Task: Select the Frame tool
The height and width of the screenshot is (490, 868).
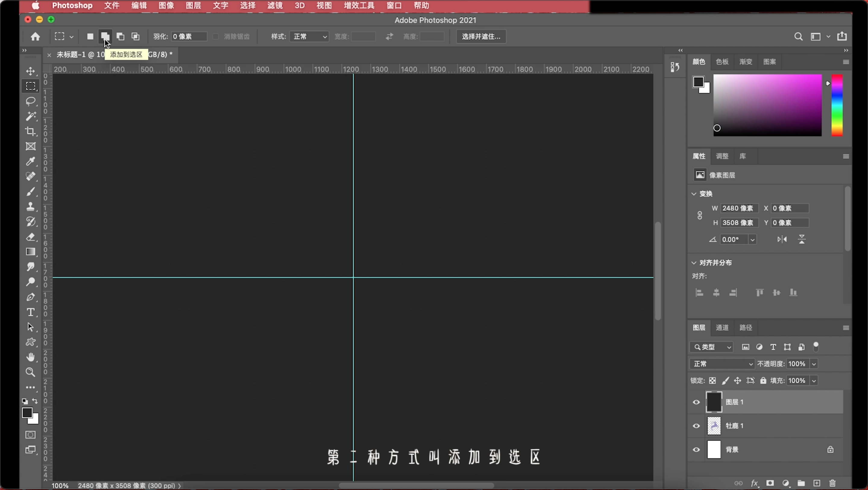Action: pos(31,146)
